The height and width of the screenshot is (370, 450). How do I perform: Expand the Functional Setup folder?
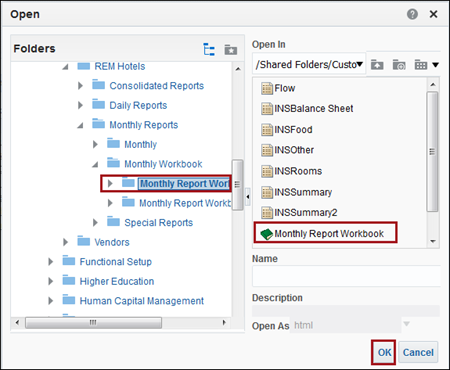50,262
